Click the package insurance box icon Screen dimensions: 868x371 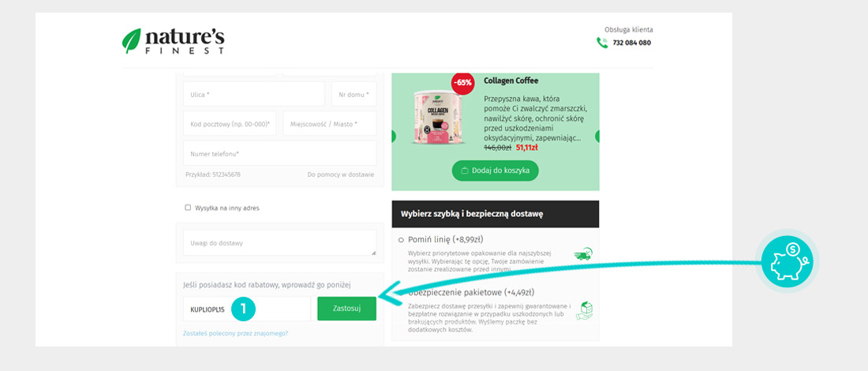tap(584, 311)
